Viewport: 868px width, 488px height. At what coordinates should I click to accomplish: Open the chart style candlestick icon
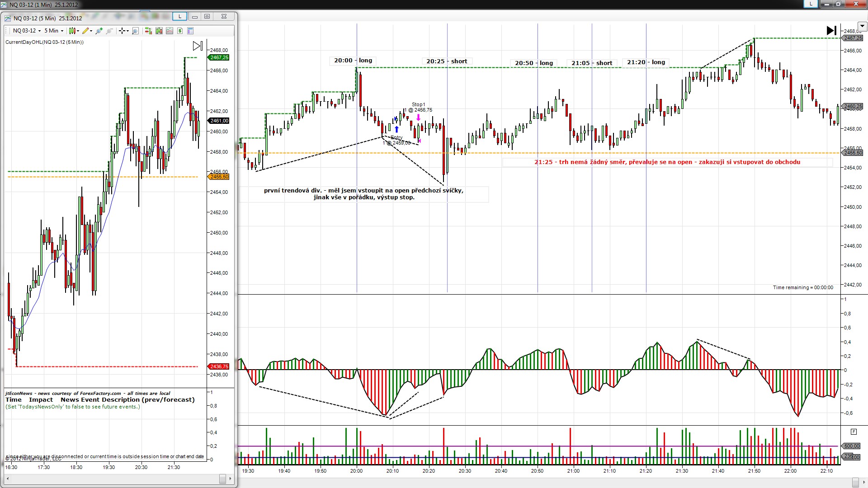(72, 31)
